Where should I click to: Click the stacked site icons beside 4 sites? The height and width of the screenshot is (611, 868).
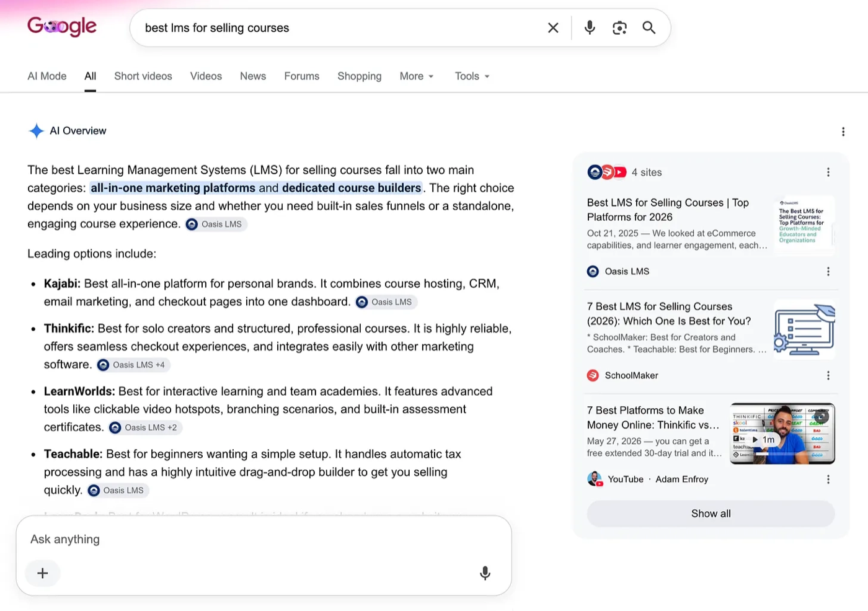coord(607,172)
